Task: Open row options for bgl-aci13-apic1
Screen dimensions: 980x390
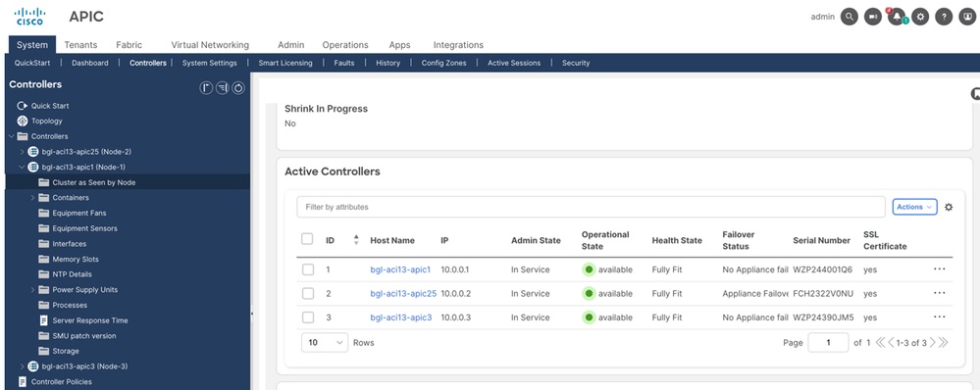Action: pos(940,269)
